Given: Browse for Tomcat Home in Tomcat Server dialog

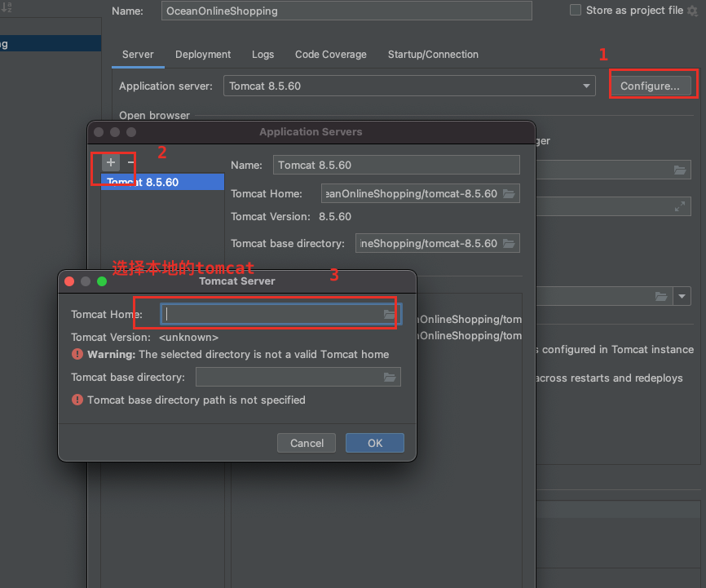Looking at the screenshot, I should pos(390,315).
